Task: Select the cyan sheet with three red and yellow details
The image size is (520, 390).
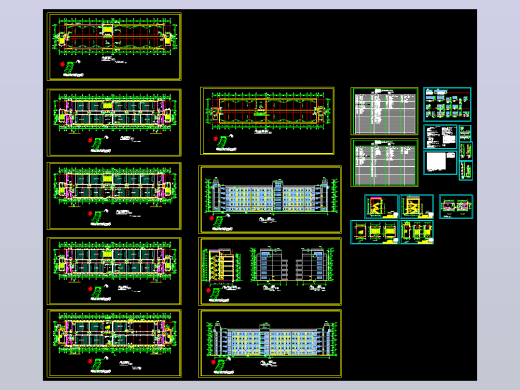Action: pos(374,232)
